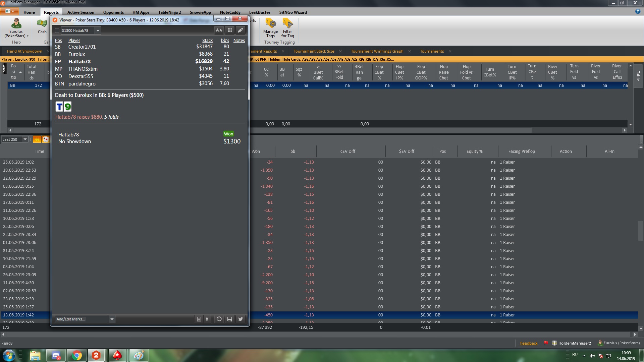The image size is (644, 362).
Task: Click the replay hand circular arrow icon
Action: [x=219, y=319]
